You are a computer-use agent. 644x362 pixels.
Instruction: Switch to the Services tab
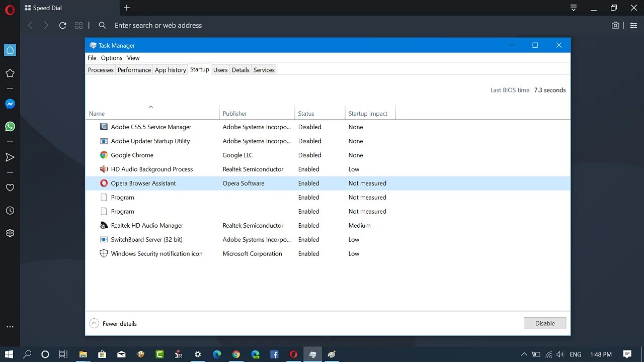(264, 70)
